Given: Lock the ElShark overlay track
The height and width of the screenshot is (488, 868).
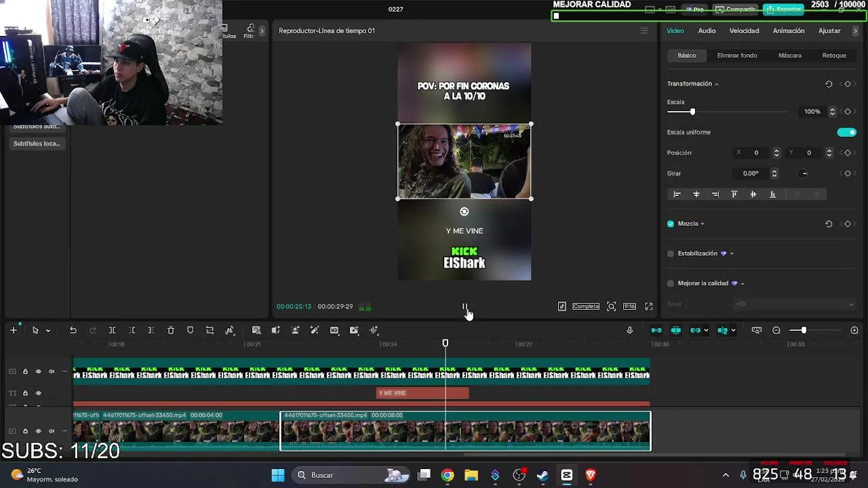Looking at the screenshot, I should pos(25,371).
